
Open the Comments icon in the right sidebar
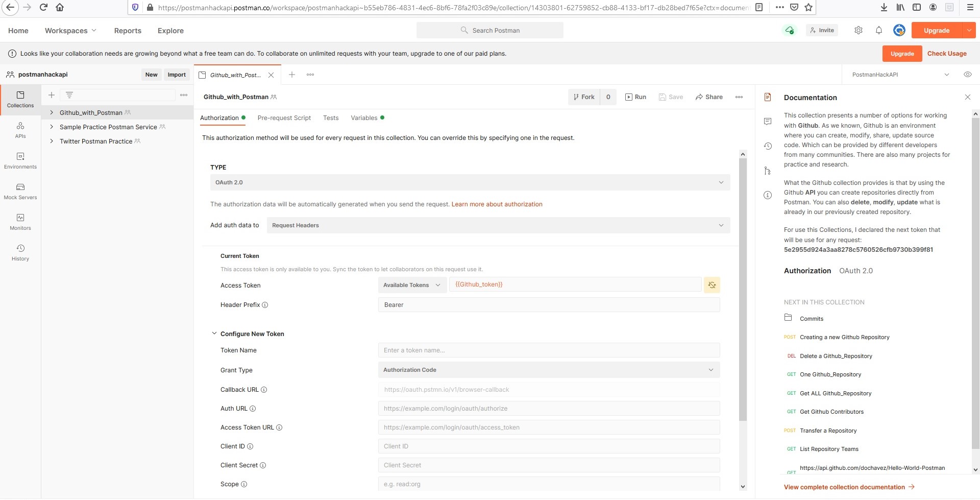pos(768,121)
